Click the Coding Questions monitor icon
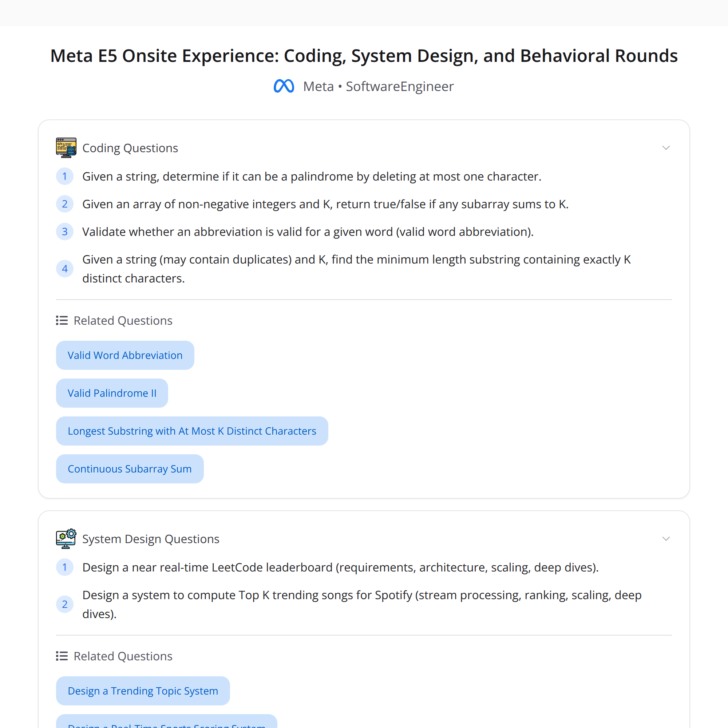The image size is (728, 728). coord(66,147)
